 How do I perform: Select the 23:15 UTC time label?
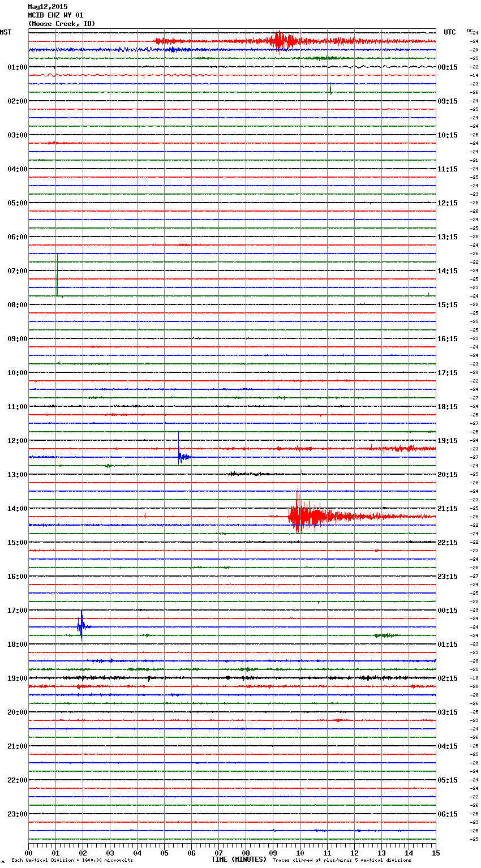click(x=448, y=577)
